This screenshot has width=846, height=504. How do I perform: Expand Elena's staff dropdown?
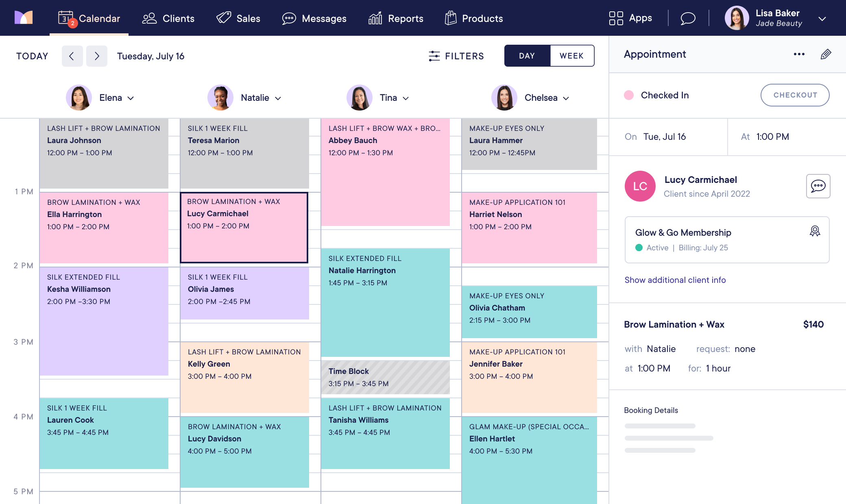[131, 98]
